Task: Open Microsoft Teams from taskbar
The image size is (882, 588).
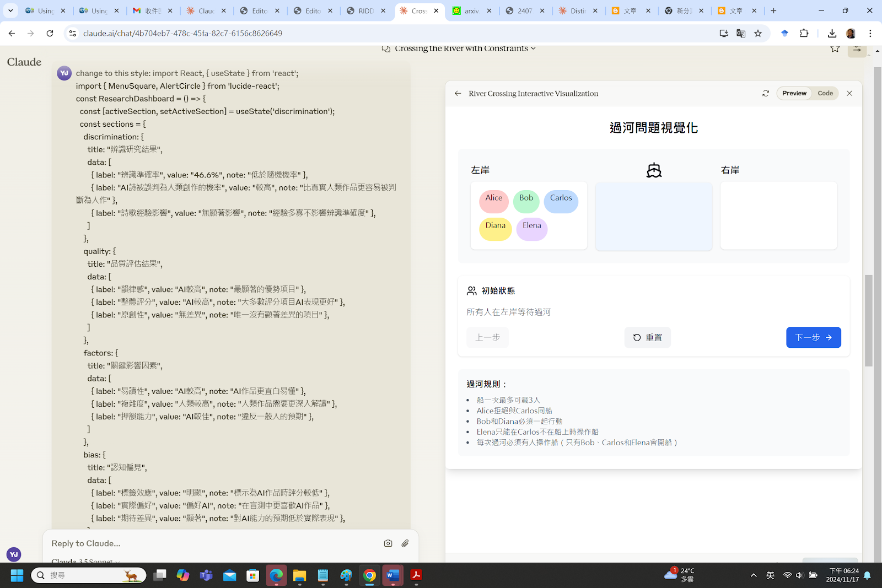Action: click(206, 575)
